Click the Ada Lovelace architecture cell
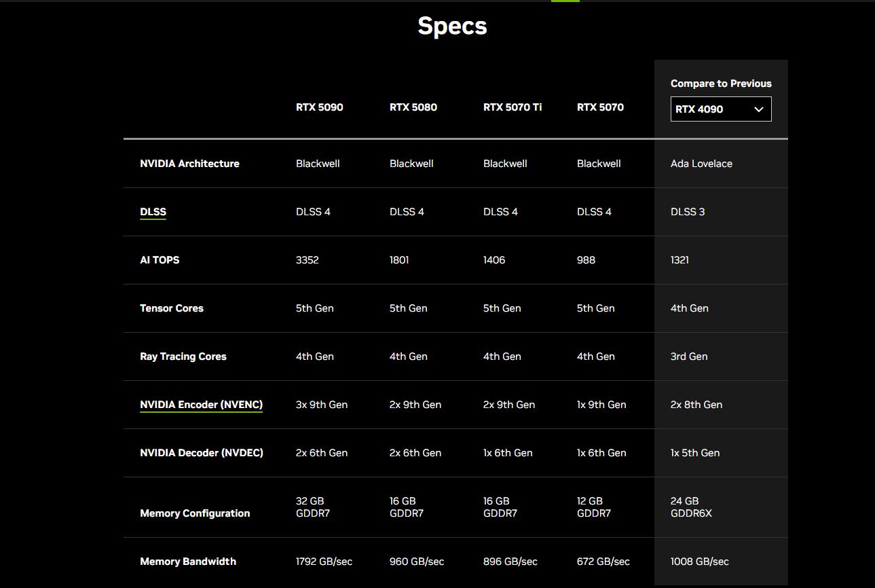The image size is (875, 588). (x=701, y=164)
